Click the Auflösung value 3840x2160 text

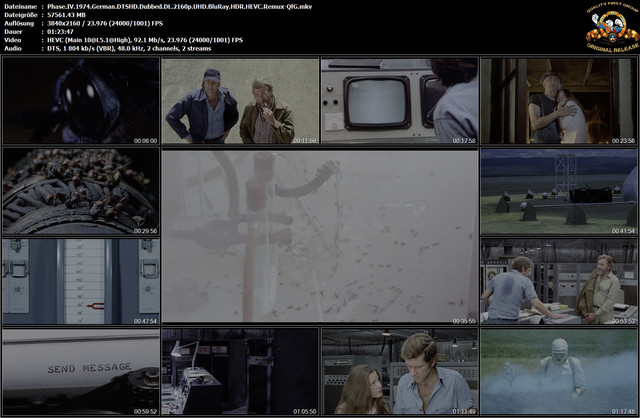105,23
